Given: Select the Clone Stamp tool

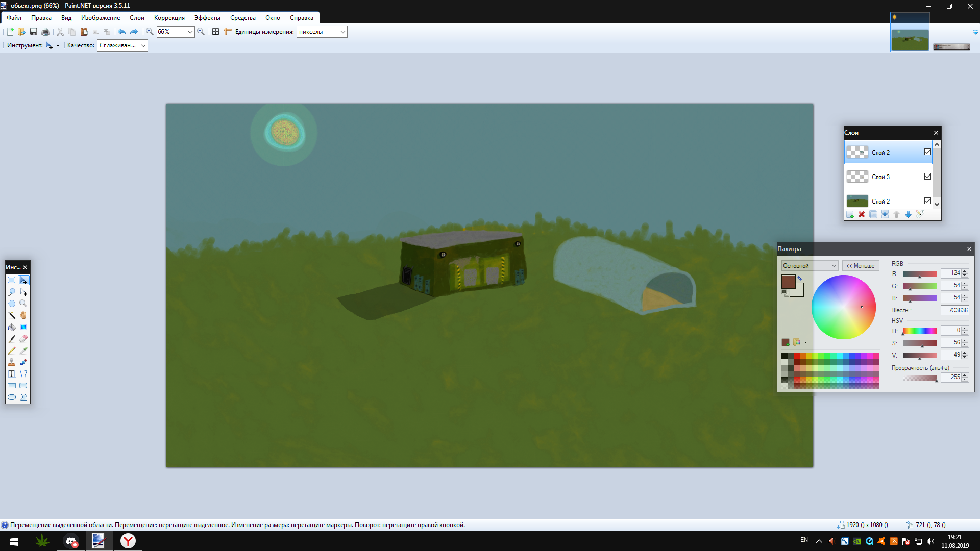Looking at the screenshot, I should pos(12,362).
